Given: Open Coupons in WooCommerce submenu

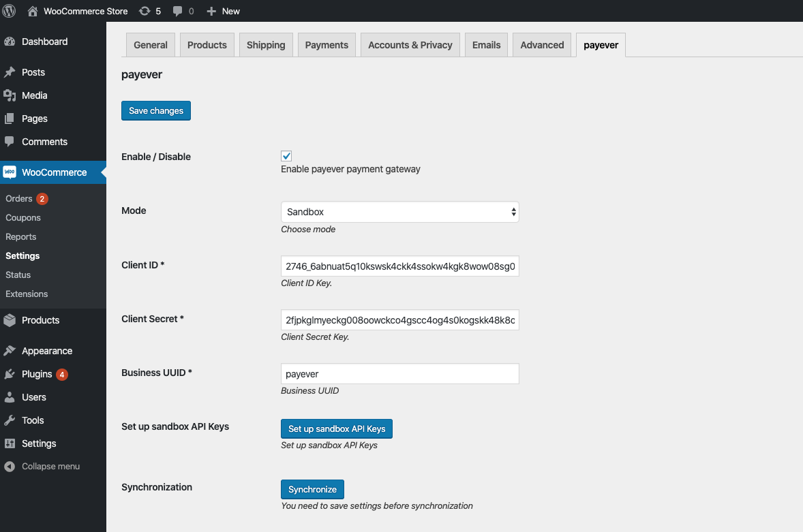Looking at the screenshot, I should tap(23, 217).
